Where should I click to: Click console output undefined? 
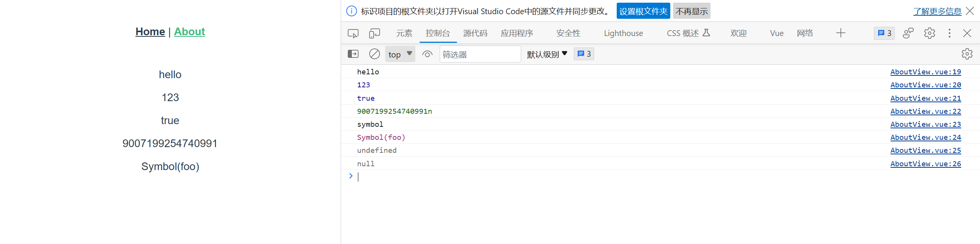tap(377, 150)
